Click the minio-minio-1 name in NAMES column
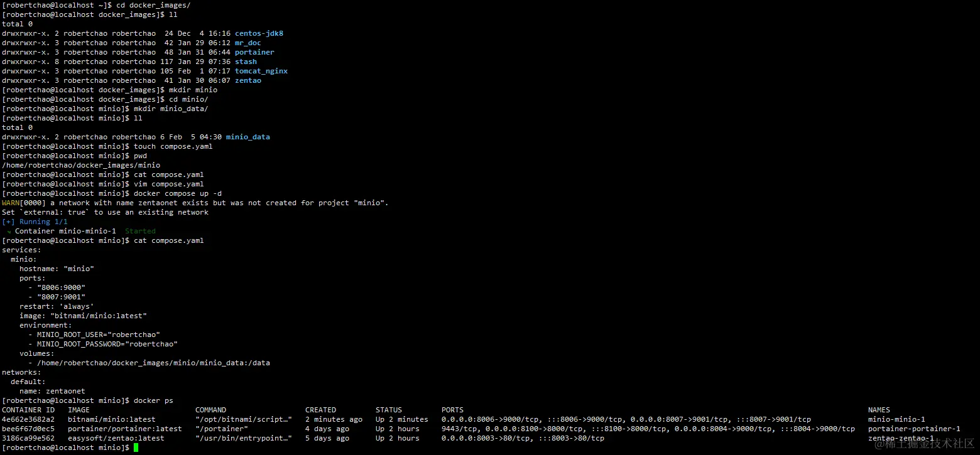 (896, 419)
